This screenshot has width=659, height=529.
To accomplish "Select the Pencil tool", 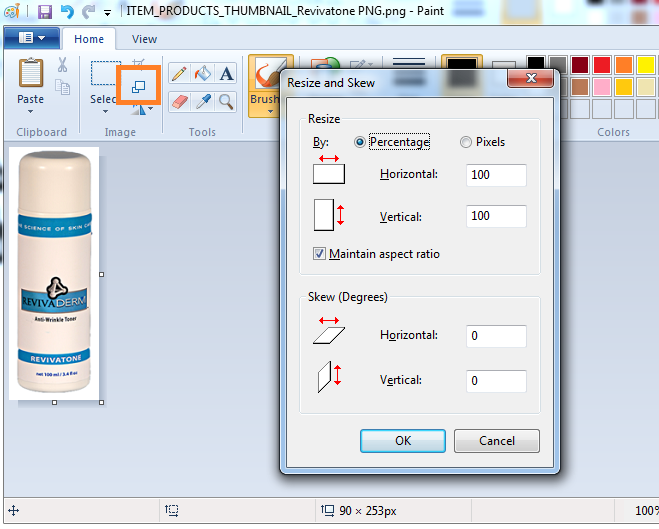I will click(178, 73).
